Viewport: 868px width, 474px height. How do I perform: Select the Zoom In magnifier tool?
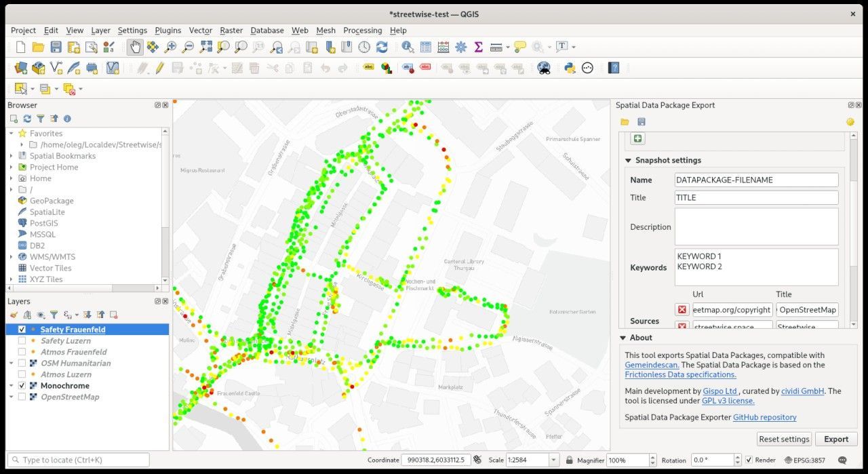170,47
